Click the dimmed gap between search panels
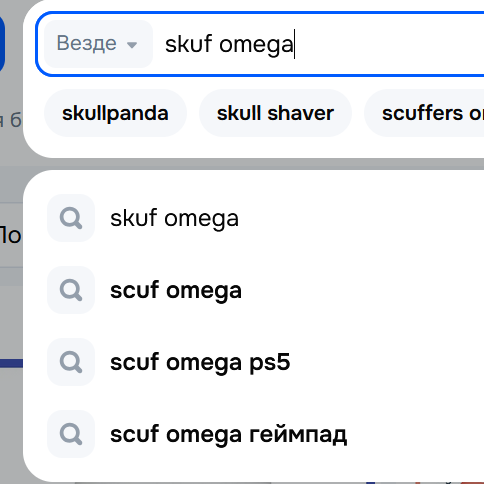The image size is (484, 484). (x=253, y=164)
